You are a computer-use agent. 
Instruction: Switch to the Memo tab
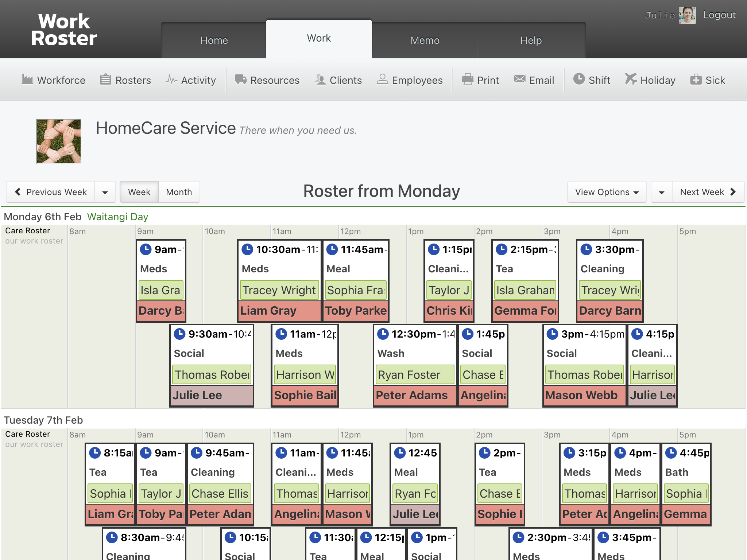[x=425, y=40]
